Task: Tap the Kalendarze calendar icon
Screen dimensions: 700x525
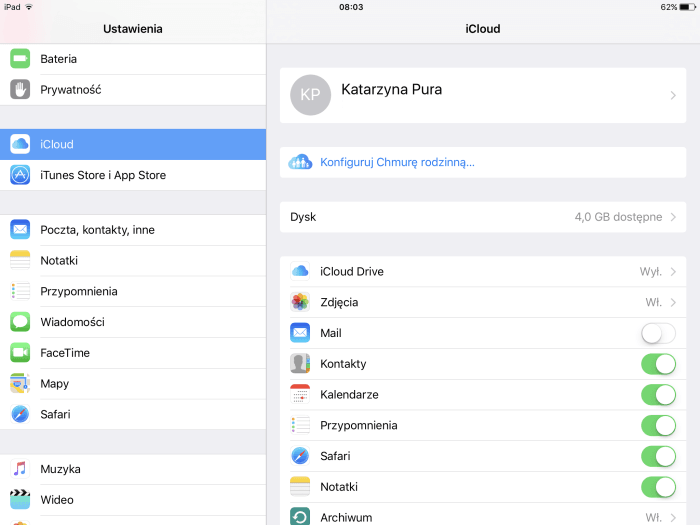Action: point(300,394)
